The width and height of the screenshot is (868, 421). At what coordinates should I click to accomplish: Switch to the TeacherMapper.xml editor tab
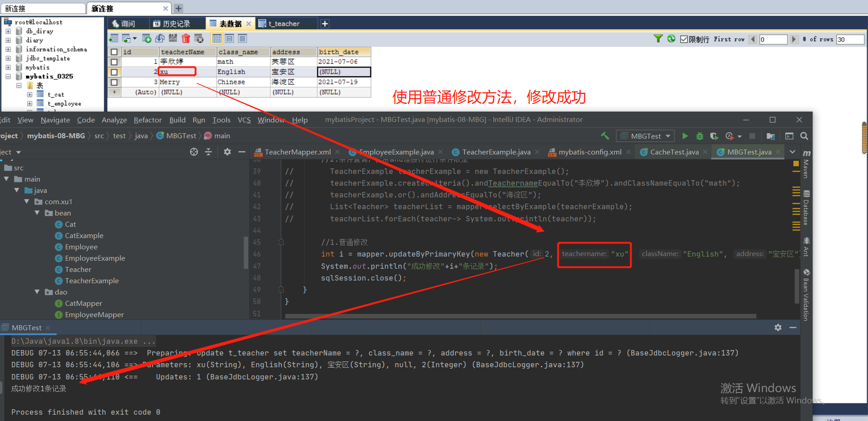pyautogui.click(x=297, y=152)
